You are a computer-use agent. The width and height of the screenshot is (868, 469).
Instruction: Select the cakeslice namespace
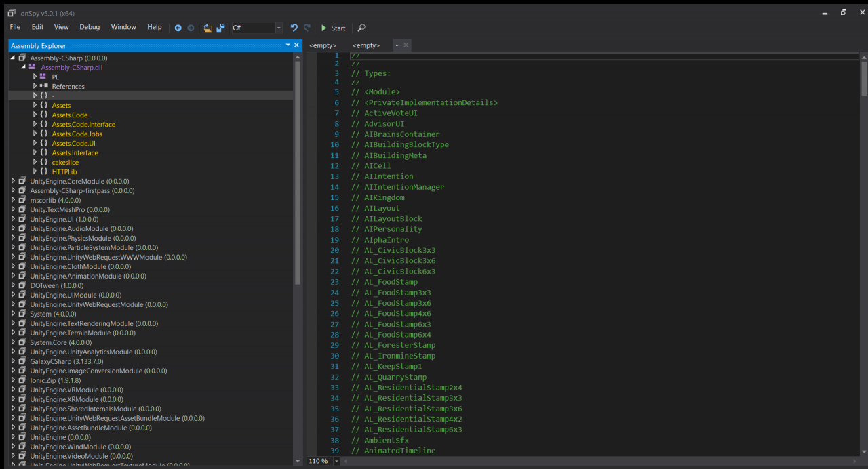(x=65, y=162)
